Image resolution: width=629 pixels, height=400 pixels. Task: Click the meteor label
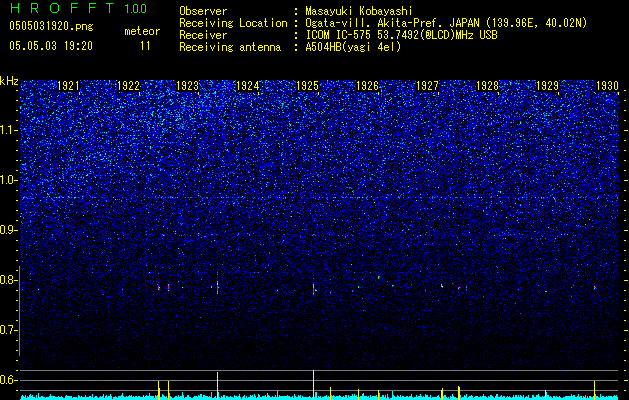(x=142, y=31)
